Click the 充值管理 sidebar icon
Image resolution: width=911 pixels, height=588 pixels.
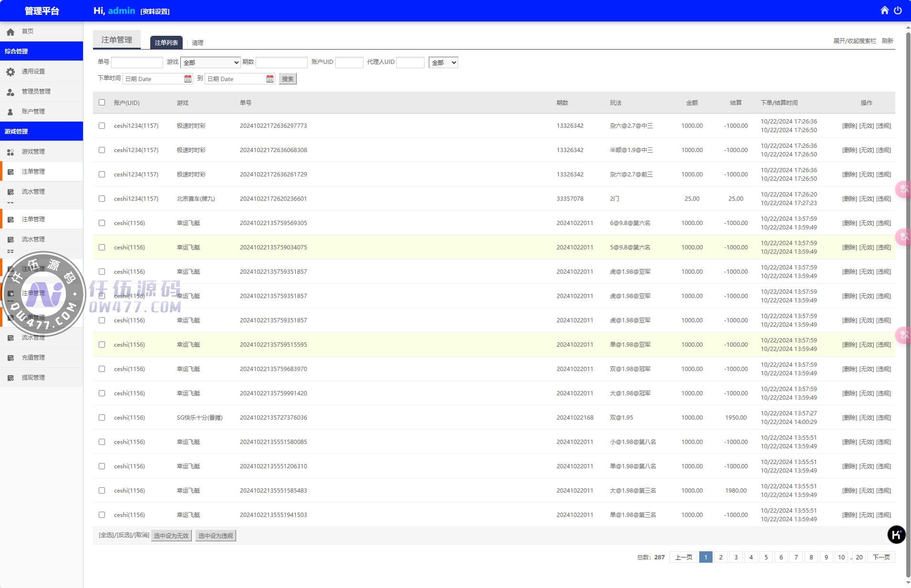tap(10, 358)
